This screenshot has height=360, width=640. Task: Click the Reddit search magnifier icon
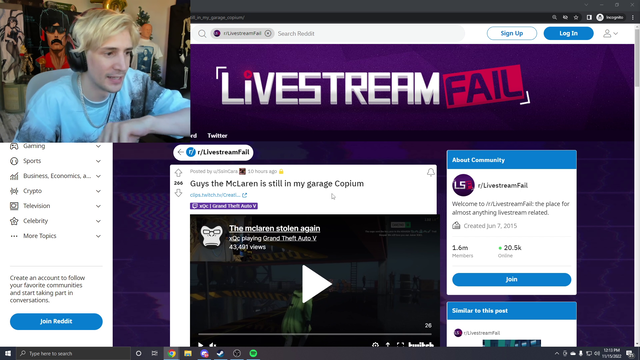coord(202,33)
